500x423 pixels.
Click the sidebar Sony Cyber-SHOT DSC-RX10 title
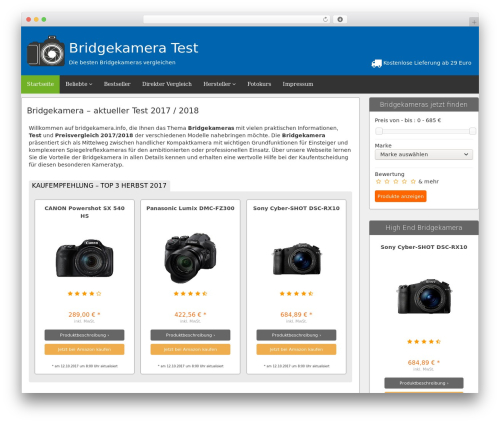tap(424, 247)
